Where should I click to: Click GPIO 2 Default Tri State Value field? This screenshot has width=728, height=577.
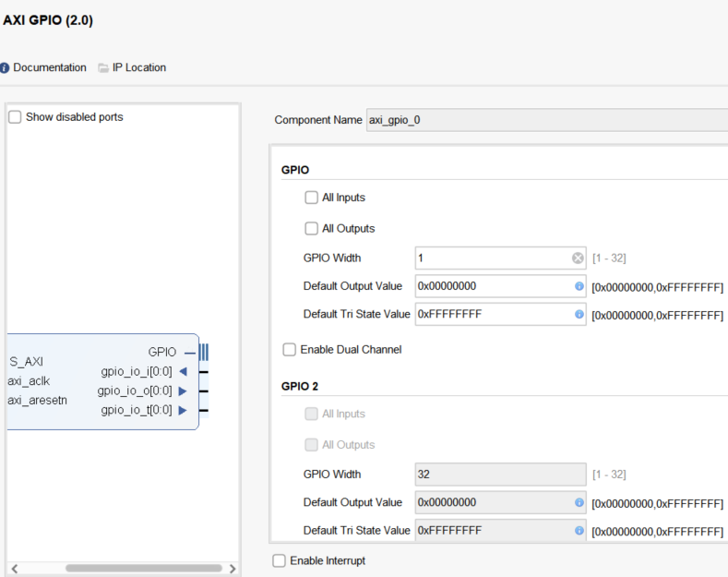point(500,530)
